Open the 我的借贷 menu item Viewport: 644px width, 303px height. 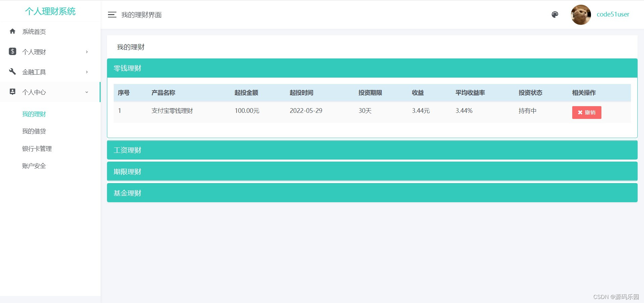(34, 131)
